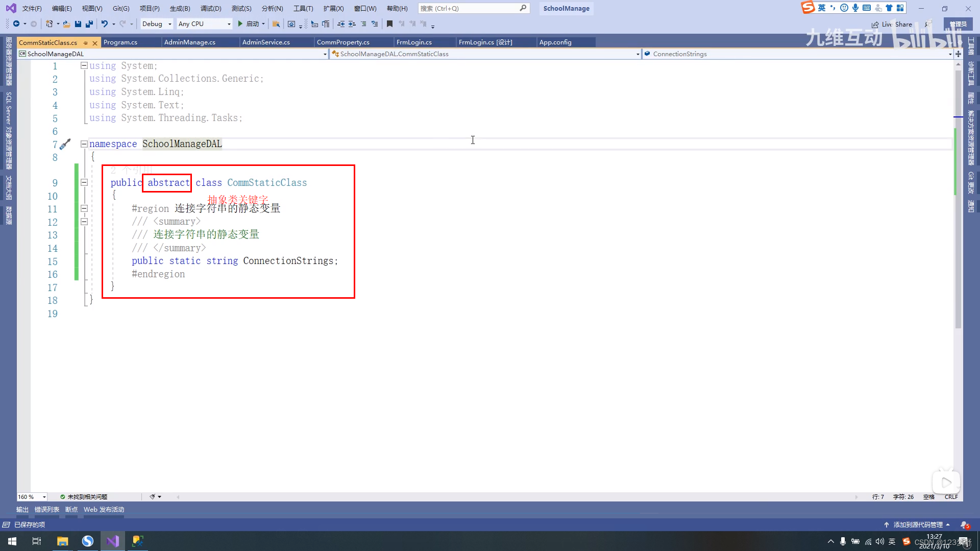This screenshot has height=551, width=980.
Task: Open Sogou toolbox grid icon
Action: 900,8
